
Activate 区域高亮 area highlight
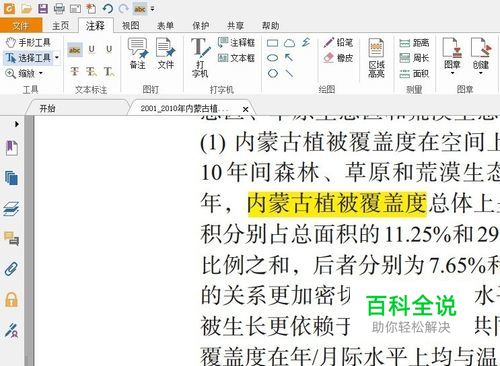click(x=376, y=57)
